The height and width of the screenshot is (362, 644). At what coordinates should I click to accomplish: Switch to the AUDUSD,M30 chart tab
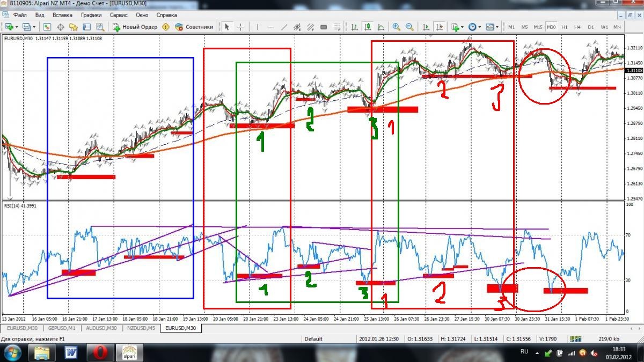pos(101,328)
